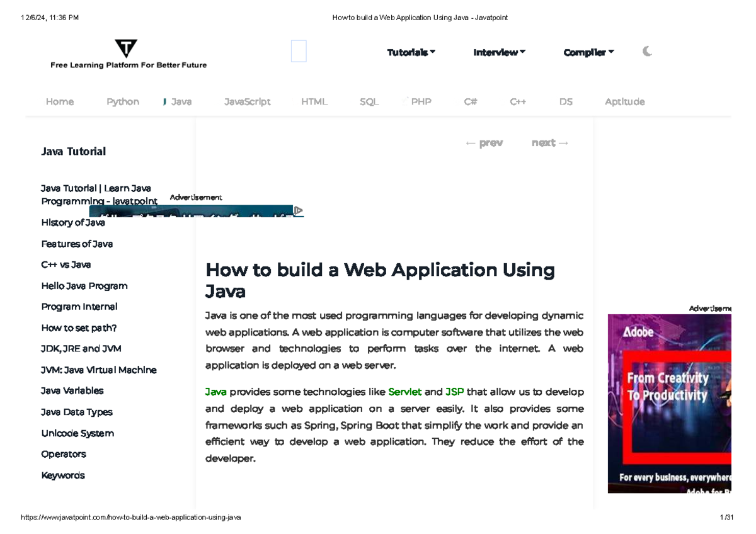This screenshot has height=534, width=756.
Task: Expand the Tutorials dropdown
Action: (411, 52)
